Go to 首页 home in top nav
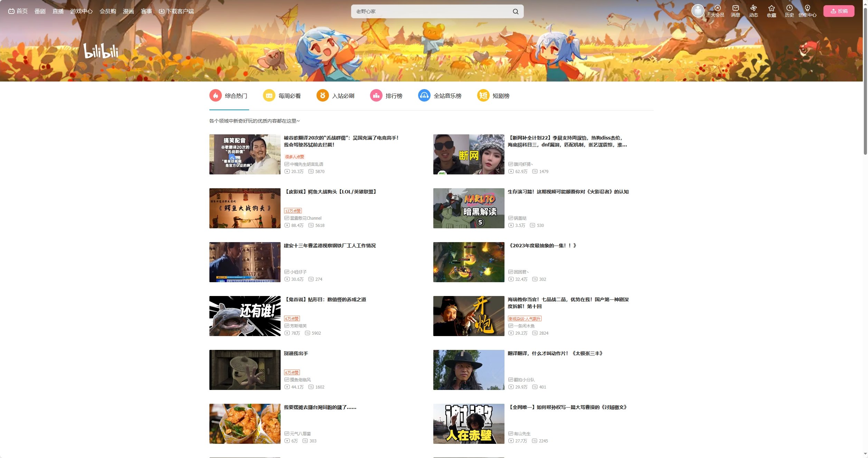868x458 pixels. (x=18, y=11)
